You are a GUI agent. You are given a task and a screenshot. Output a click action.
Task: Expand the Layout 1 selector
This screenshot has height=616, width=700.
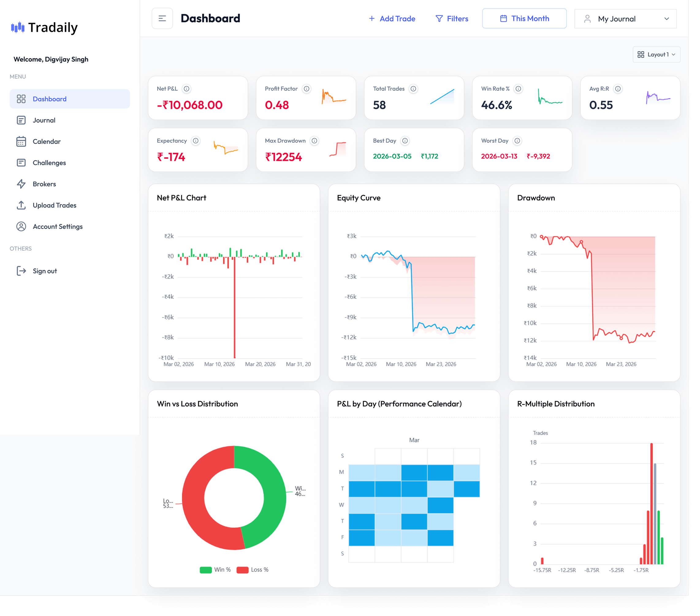click(656, 55)
